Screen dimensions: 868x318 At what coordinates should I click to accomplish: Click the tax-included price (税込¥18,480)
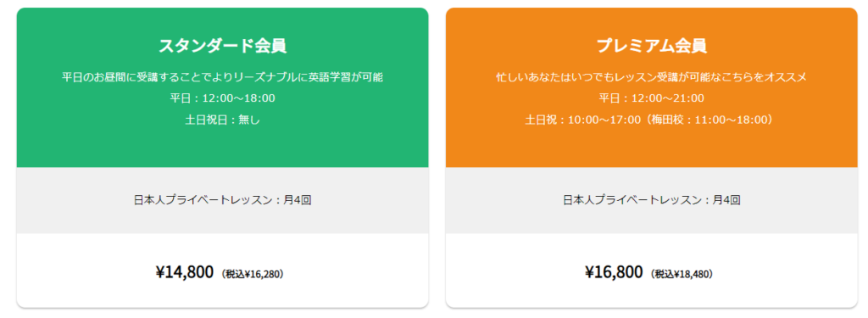pyautogui.click(x=682, y=274)
